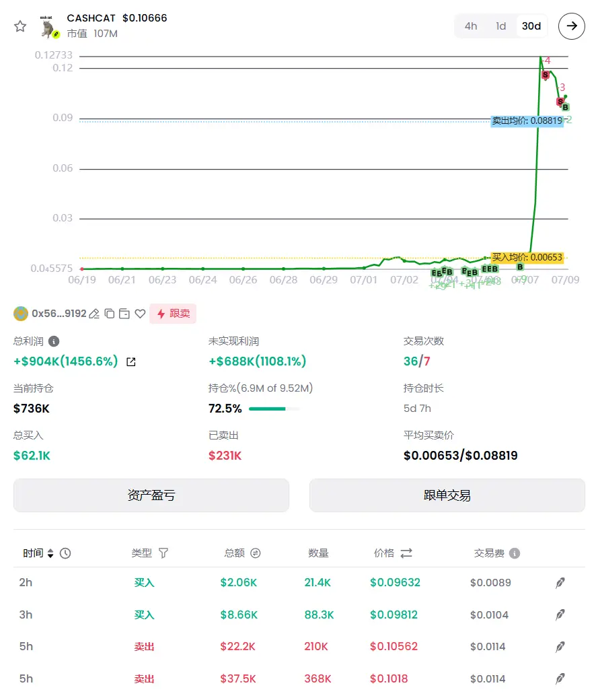
Task: Open share link beside total profit value
Action: 130,361
